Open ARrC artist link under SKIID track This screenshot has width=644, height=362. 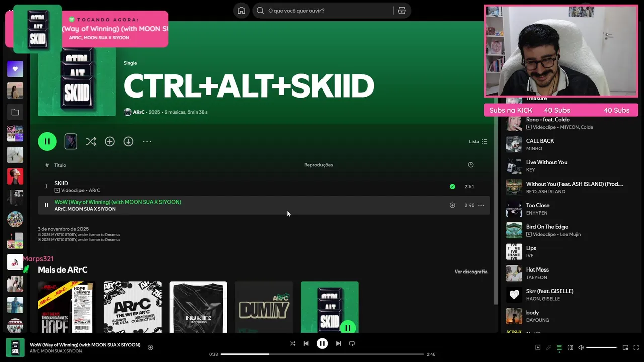point(94,190)
